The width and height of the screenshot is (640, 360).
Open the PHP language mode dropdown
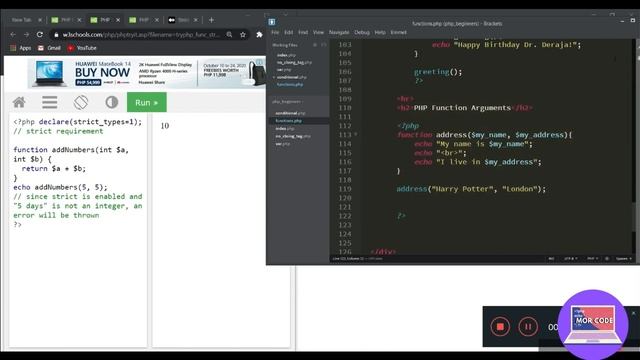[x=592, y=259]
